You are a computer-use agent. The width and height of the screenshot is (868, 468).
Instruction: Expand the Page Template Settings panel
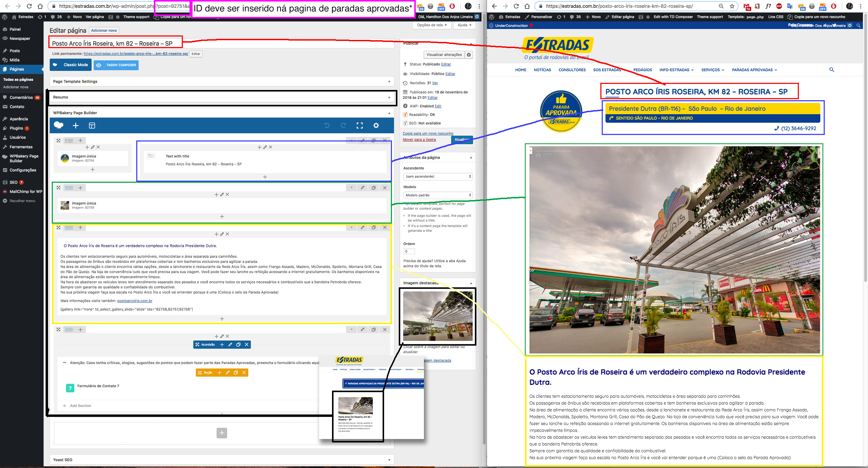[389, 81]
